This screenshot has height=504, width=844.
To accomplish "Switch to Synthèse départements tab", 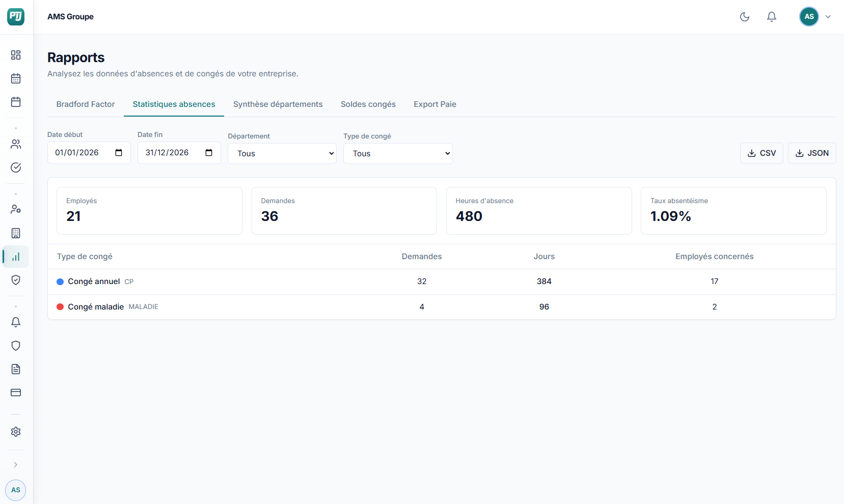I will 278,104.
